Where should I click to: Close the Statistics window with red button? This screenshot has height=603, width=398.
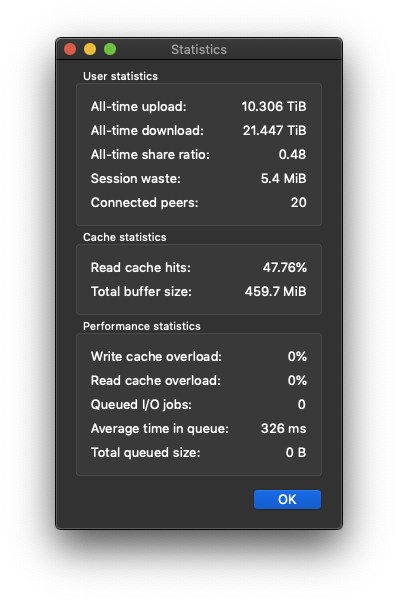tap(70, 49)
